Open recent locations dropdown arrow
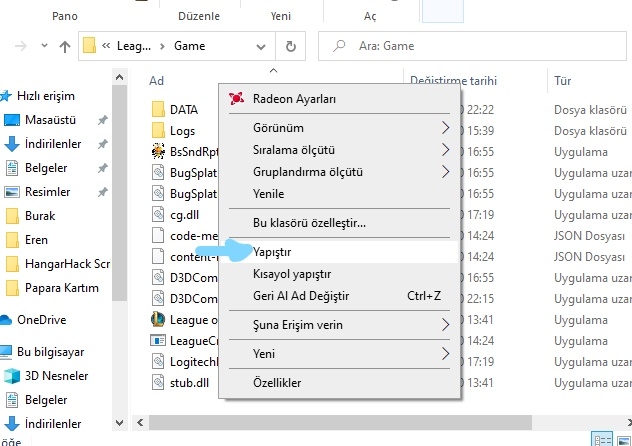The image size is (632, 446). click(x=44, y=46)
